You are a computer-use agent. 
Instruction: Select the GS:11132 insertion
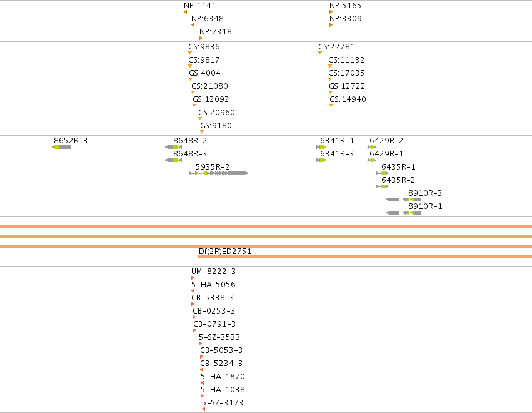coord(346,60)
